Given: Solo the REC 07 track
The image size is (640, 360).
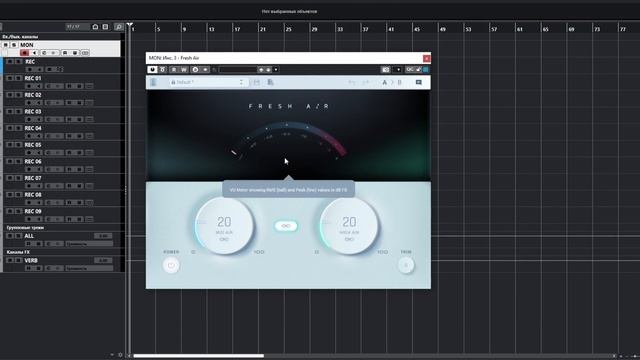Looking at the screenshot, I should pos(18,178).
